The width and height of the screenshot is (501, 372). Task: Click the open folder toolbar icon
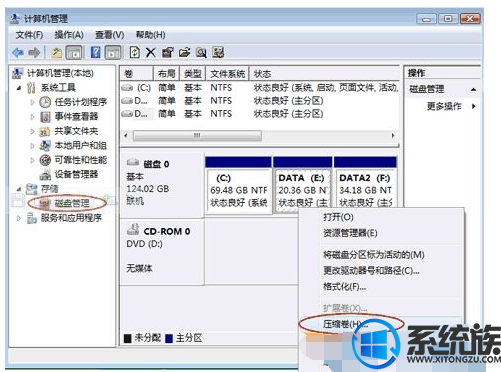pyautogui.click(x=184, y=52)
